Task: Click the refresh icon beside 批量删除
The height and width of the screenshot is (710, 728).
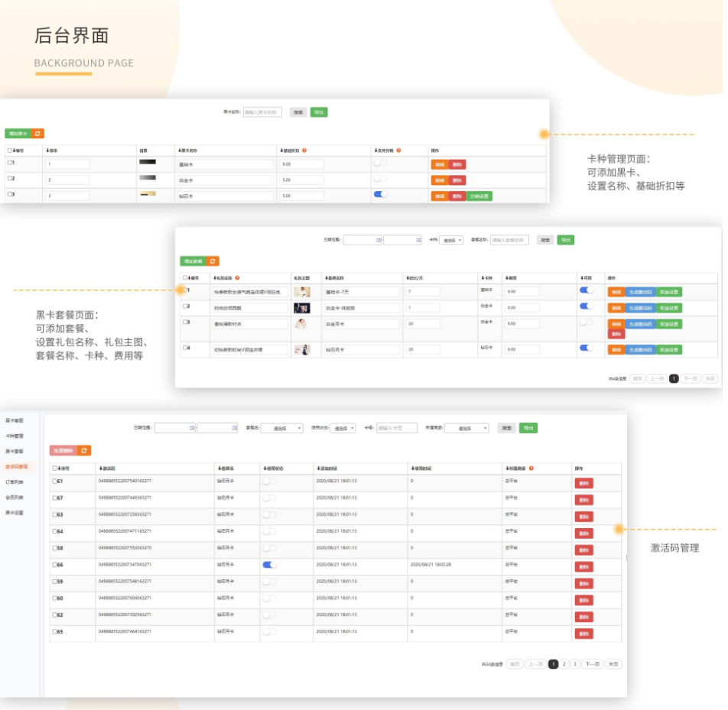Action: click(x=84, y=451)
